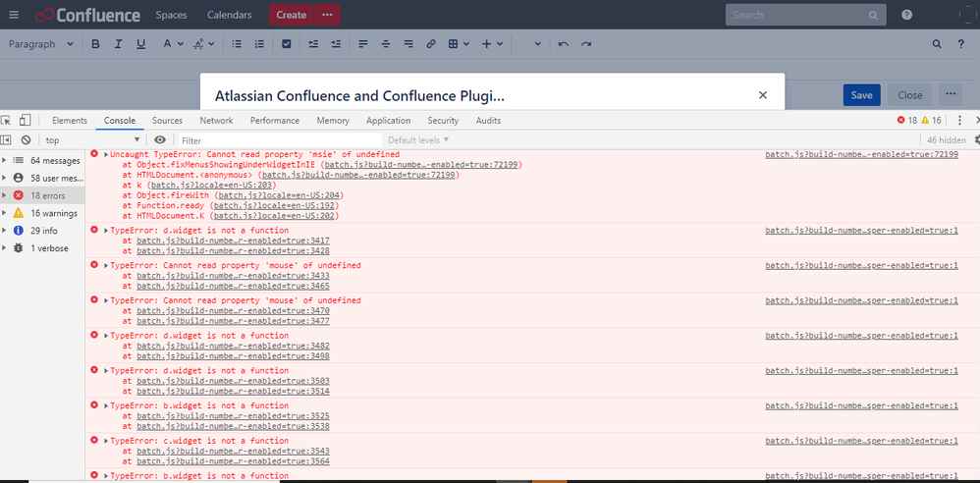980x483 pixels.
Task: Click the editor Close button
Action: pos(909,95)
